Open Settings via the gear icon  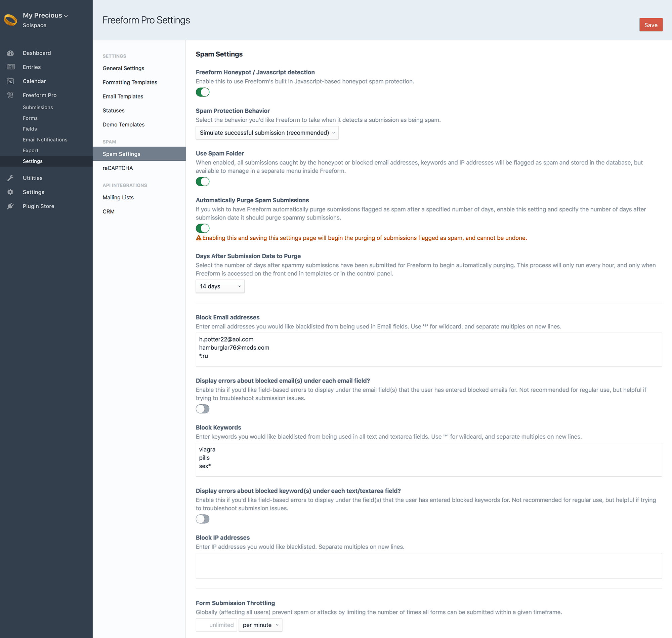10,192
